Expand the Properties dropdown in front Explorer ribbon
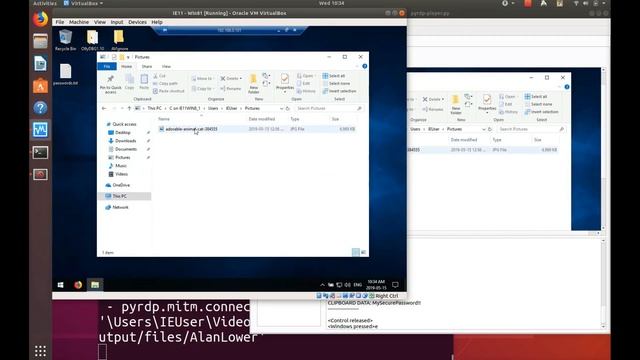This screenshot has height=360, width=640. coord(285,91)
